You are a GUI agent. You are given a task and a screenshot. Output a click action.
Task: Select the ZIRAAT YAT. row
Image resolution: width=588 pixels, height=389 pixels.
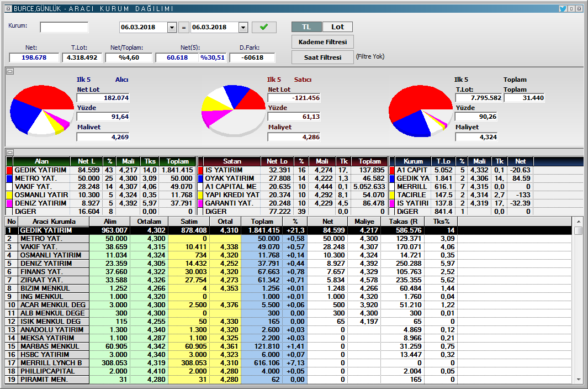(x=288, y=280)
